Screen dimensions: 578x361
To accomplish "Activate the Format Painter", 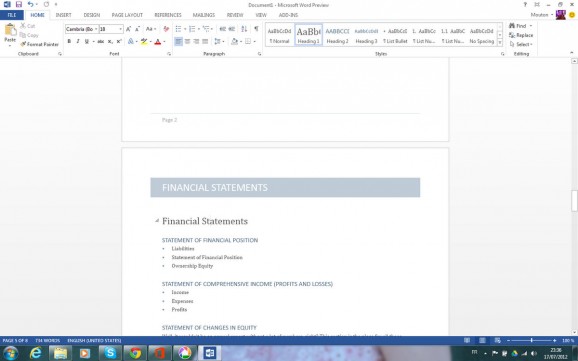I will tap(39, 44).
